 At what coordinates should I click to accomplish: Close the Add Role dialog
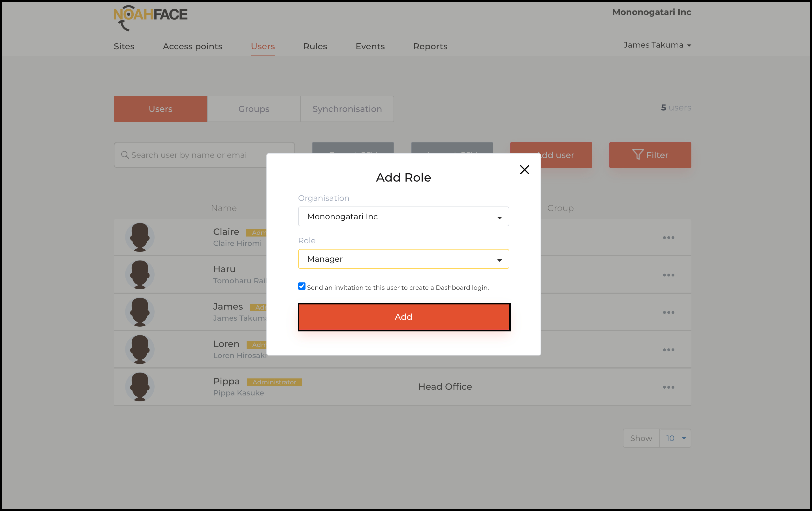(x=524, y=170)
